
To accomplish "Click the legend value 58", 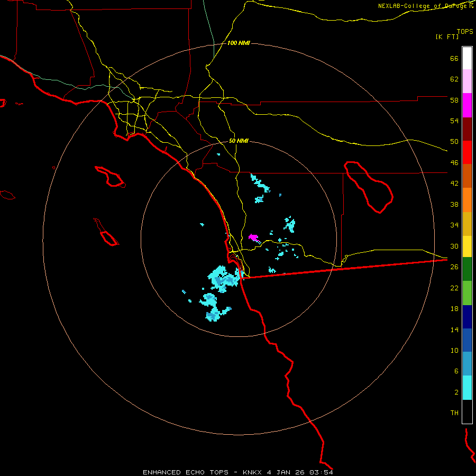I will click(x=454, y=100).
